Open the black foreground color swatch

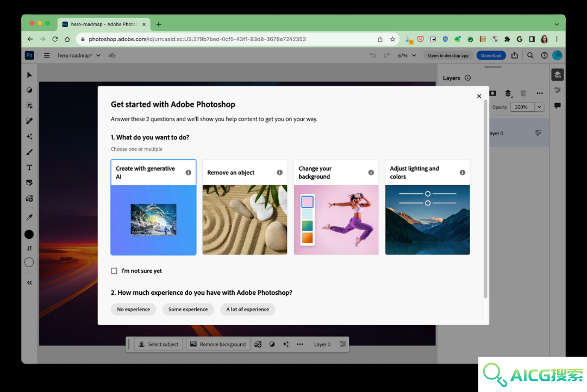point(29,235)
